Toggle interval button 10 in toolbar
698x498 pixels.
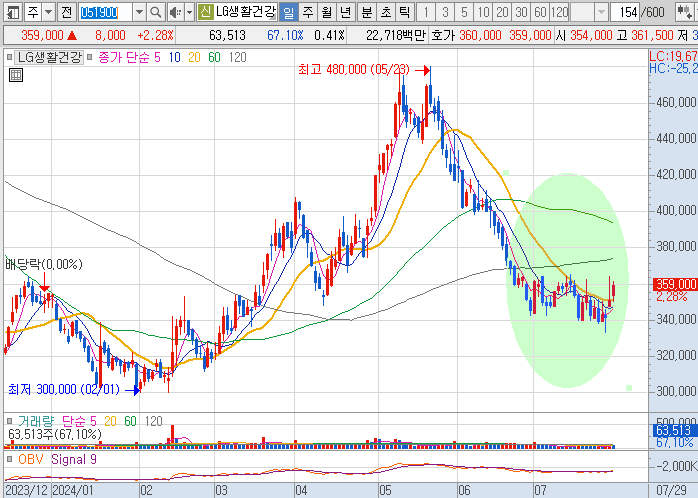(x=483, y=12)
